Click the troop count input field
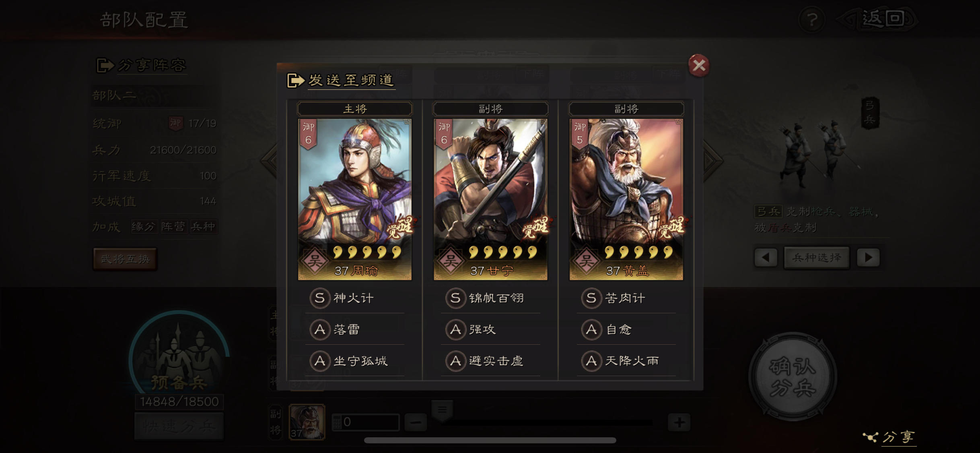 (366, 422)
